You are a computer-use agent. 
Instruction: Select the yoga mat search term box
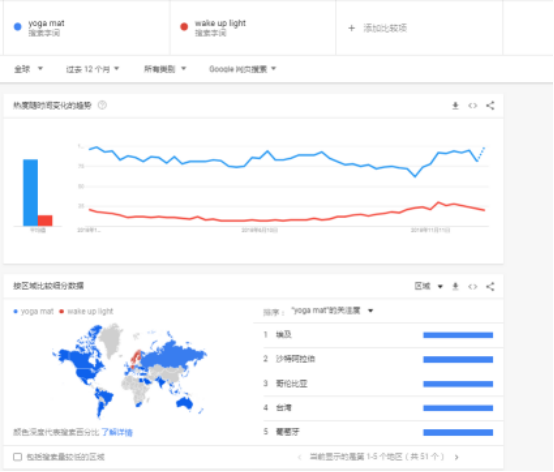click(x=87, y=28)
